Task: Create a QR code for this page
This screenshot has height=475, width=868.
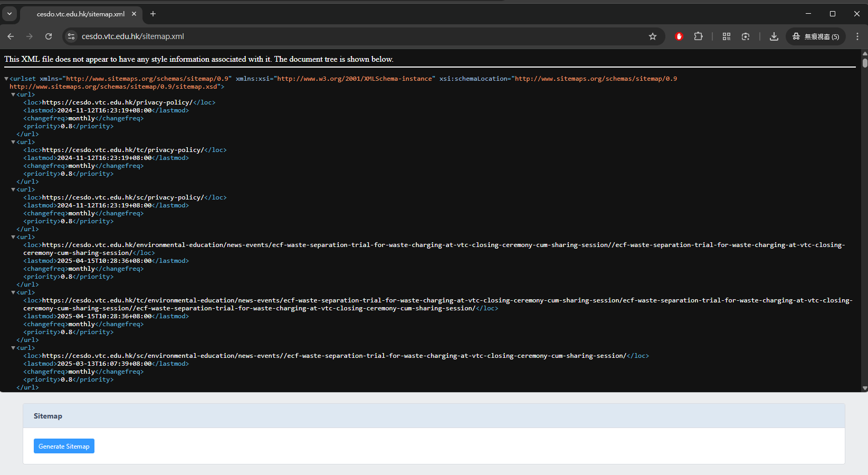Action: pyautogui.click(x=727, y=36)
